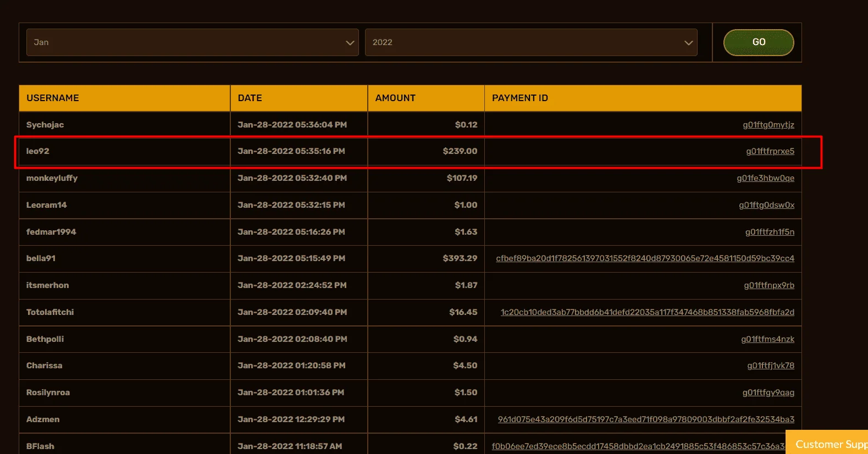Screen dimensions: 868x454
Task: Click date Jan-28-2022 05:35:16 PM
Action: [291, 151]
